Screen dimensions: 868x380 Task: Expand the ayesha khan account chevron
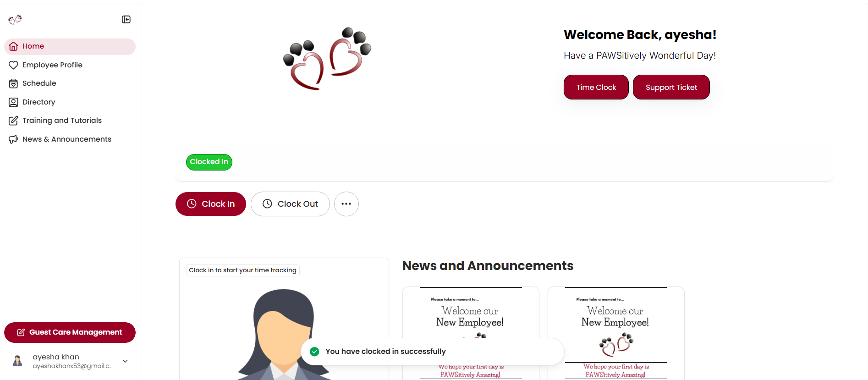pyautogui.click(x=125, y=361)
